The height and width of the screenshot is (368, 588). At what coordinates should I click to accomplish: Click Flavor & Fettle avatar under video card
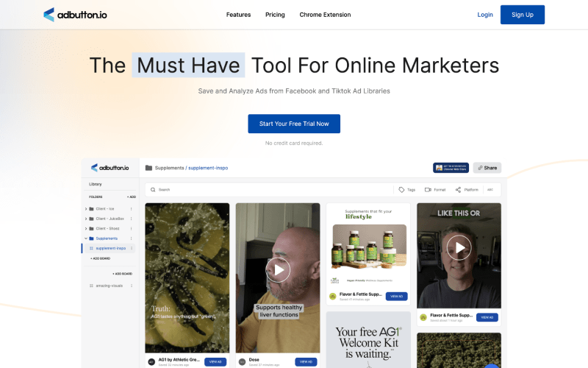click(423, 317)
